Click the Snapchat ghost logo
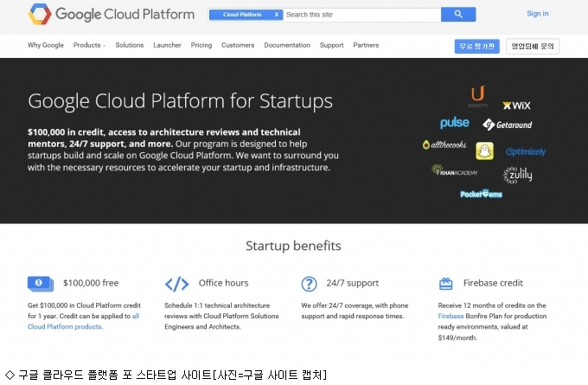This screenshot has width=588, height=385. 484,151
